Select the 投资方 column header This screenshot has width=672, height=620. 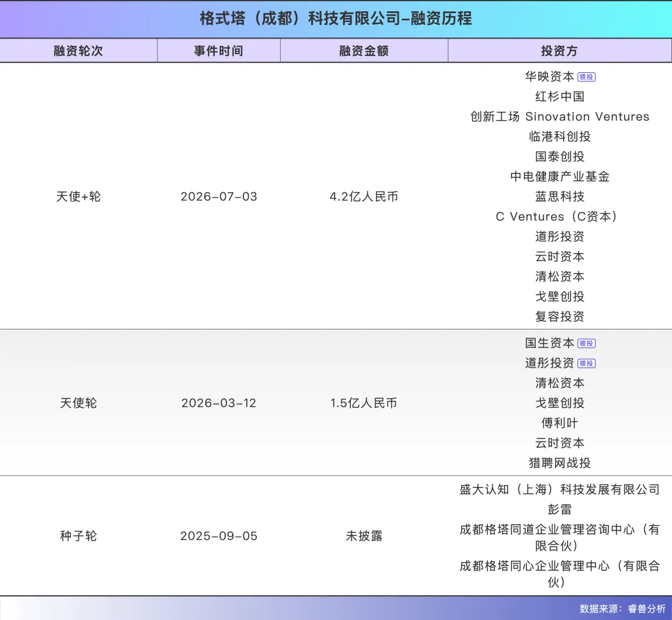pyautogui.click(x=560, y=51)
